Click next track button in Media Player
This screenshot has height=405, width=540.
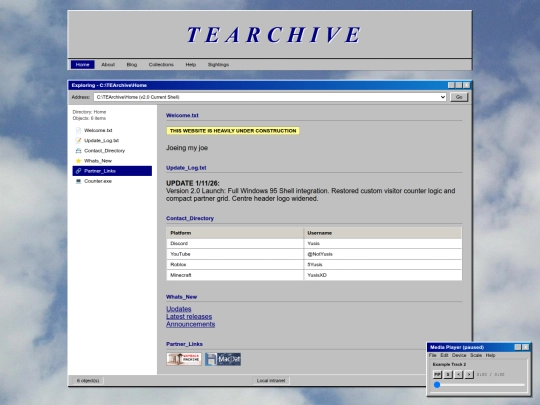469,374
